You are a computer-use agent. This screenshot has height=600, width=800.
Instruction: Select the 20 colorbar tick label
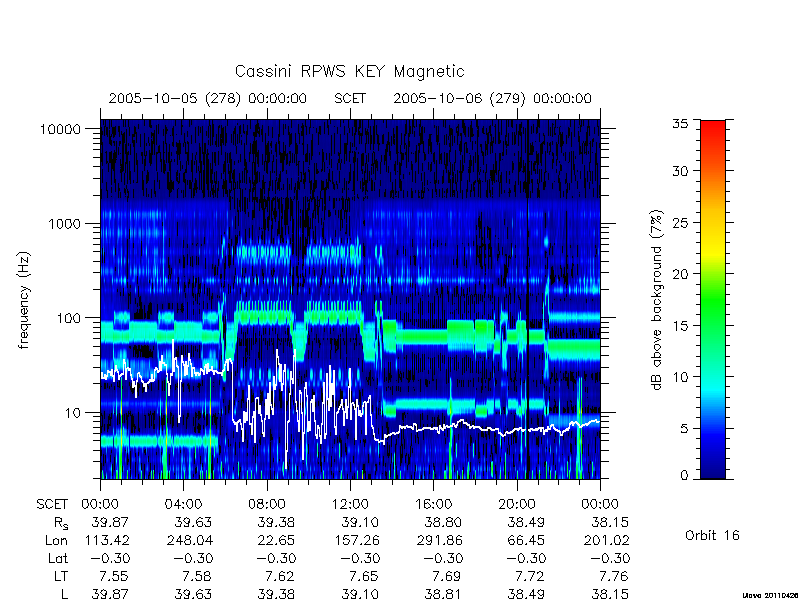pyautogui.click(x=680, y=273)
